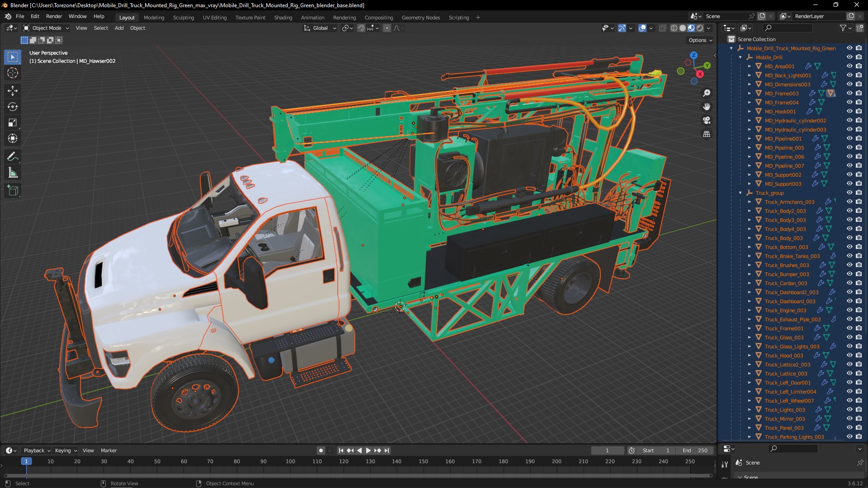Select the Transform tool
Viewport: 868px width, 488px height.
pyautogui.click(x=13, y=138)
